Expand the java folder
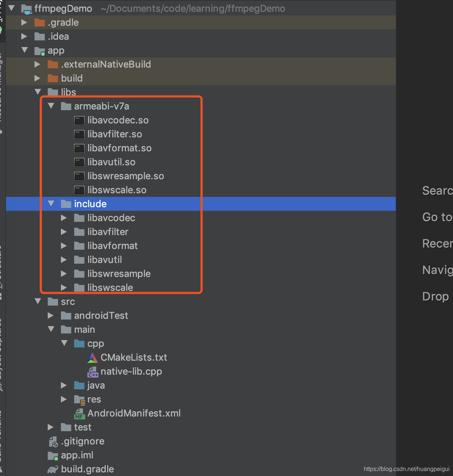 coord(64,385)
